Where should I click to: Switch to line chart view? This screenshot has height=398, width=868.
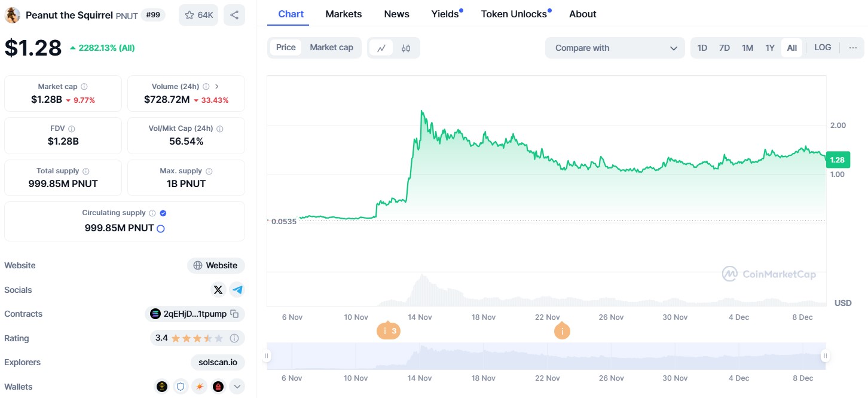381,48
